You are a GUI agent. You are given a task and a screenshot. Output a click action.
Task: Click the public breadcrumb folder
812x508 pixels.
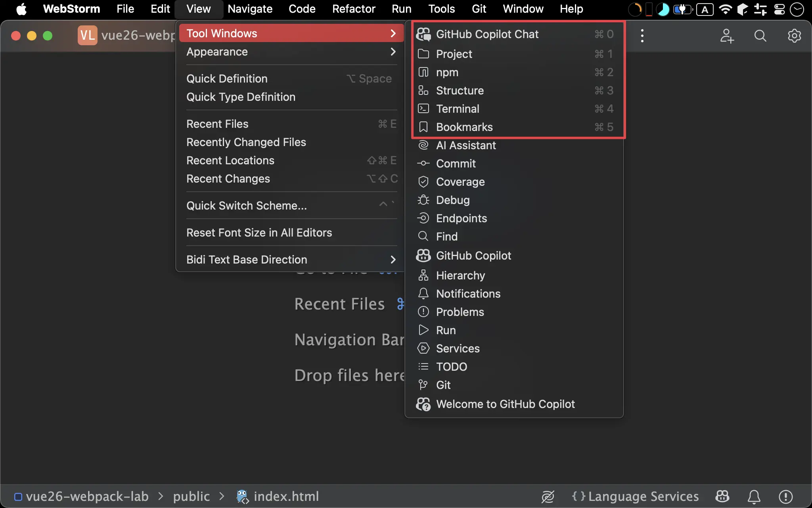point(191,496)
